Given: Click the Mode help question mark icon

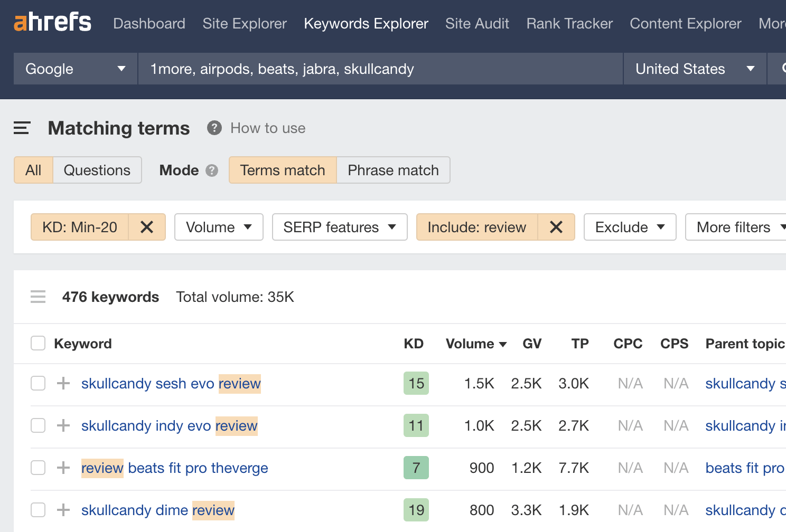Looking at the screenshot, I should tap(211, 170).
